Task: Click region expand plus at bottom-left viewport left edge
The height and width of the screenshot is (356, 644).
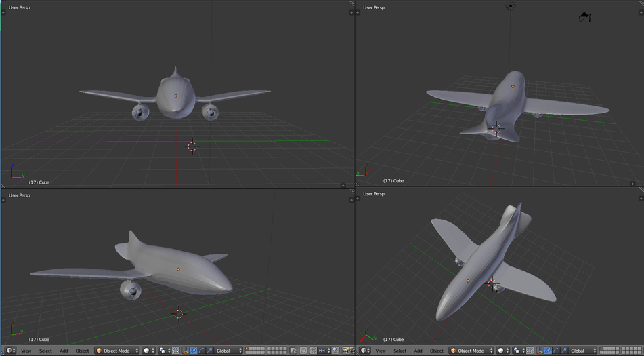Action: (x=3, y=200)
